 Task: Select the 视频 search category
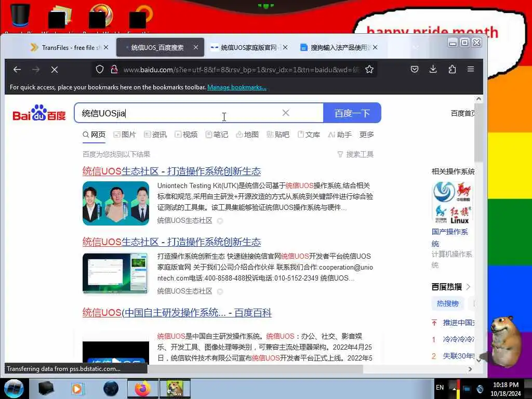pyautogui.click(x=186, y=135)
